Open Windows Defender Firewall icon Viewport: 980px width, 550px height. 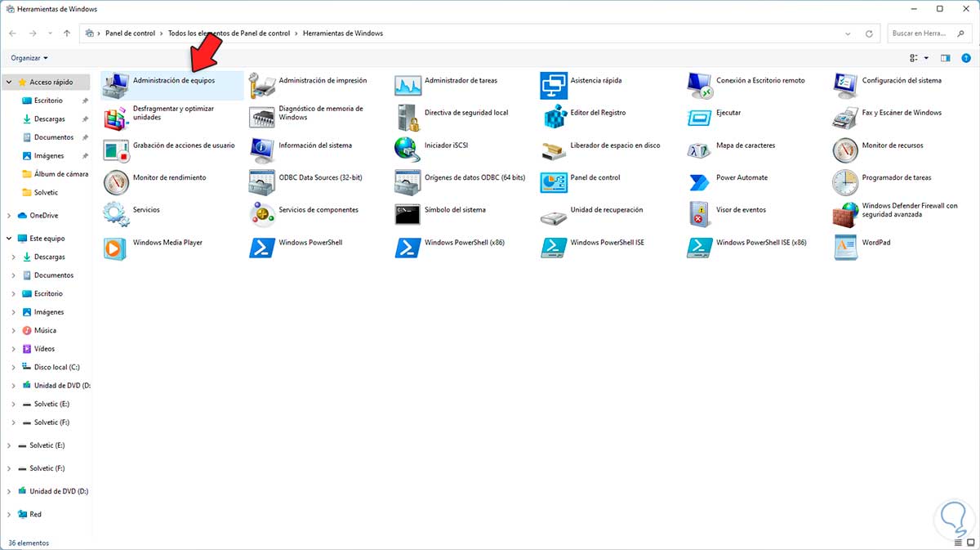845,214
